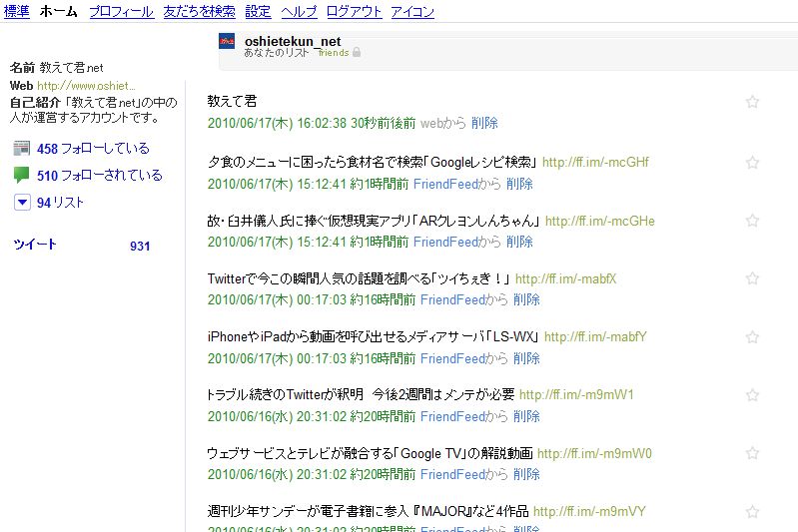Click the lock icon next to friends

[357, 52]
